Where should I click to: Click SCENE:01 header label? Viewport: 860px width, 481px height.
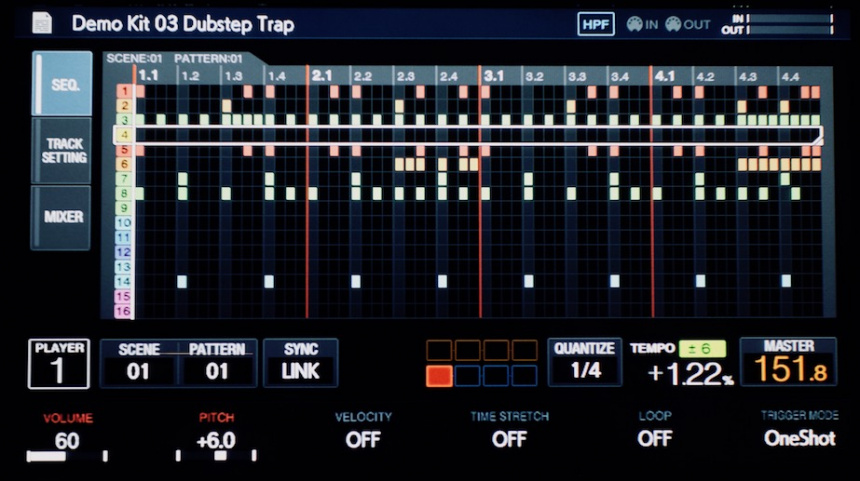(134, 58)
